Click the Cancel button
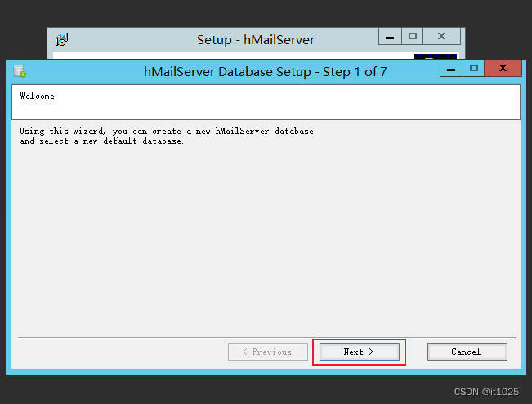The width and height of the screenshot is (532, 404). tap(467, 352)
